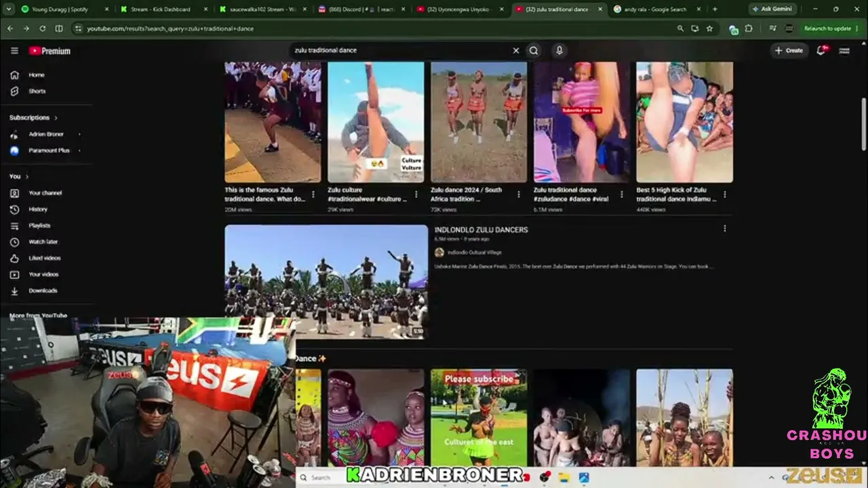Start voice search with the microphone
The height and width of the screenshot is (488, 868).
tap(559, 50)
